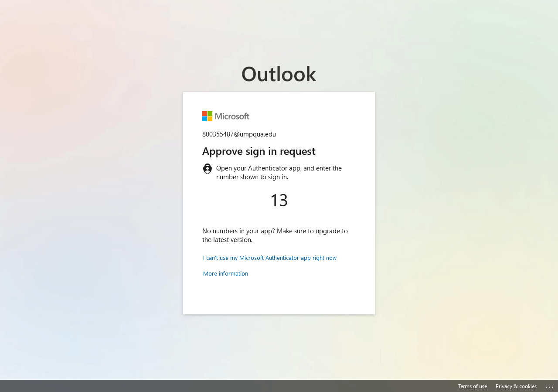Open "I can't use my Microsoft Authenticator app" link

pos(269,258)
